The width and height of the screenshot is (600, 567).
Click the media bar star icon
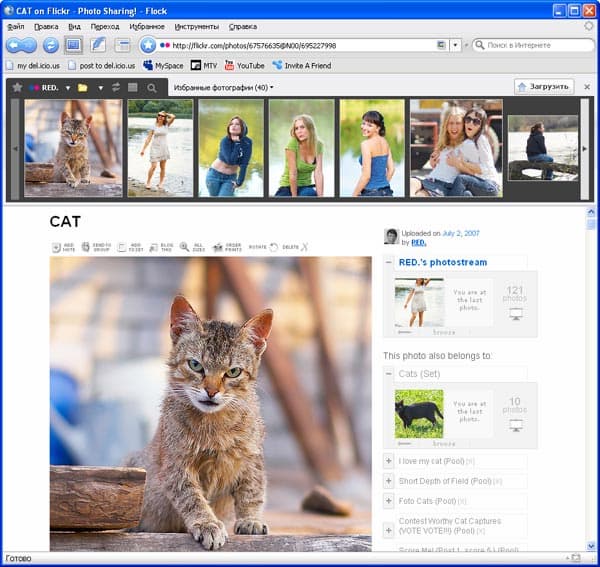(x=17, y=88)
